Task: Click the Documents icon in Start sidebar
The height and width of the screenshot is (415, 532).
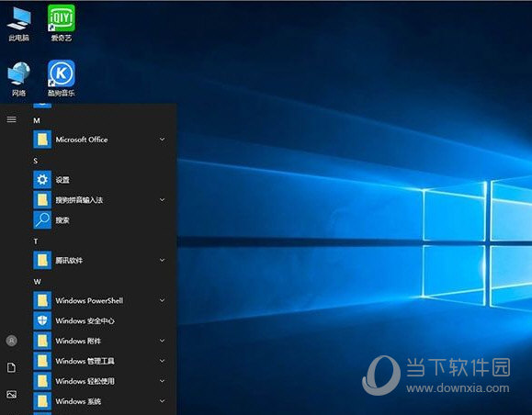Action: [12, 367]
